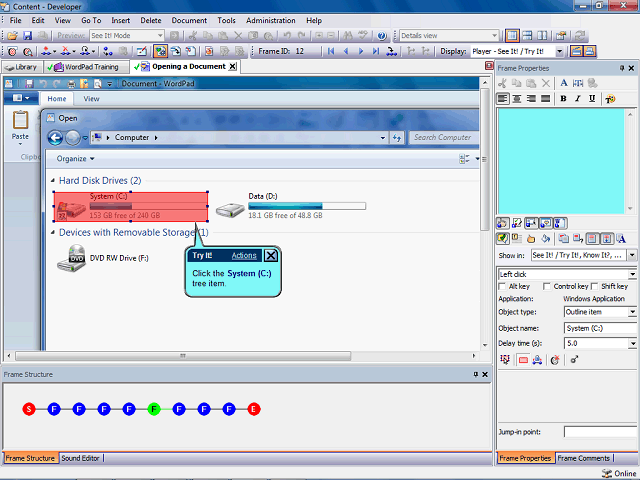Align bubble text left
The height and width of the screenshot is (480, 640).
click(x=503, y=99)
